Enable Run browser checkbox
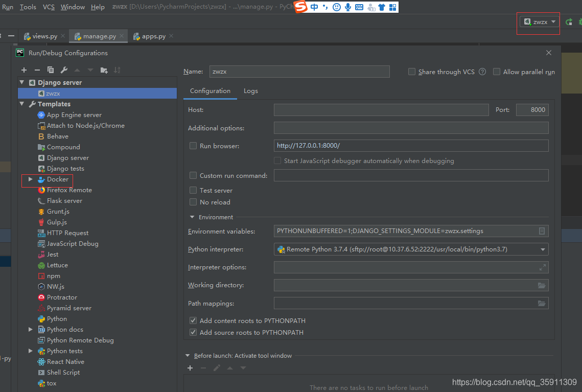Image resolution: width=582 pixels, height=392 pixels. 193,146
